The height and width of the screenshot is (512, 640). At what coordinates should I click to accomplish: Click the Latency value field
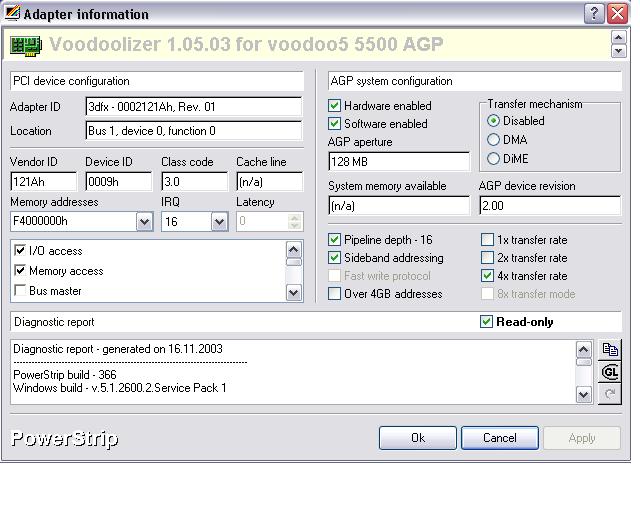(262, 222)
